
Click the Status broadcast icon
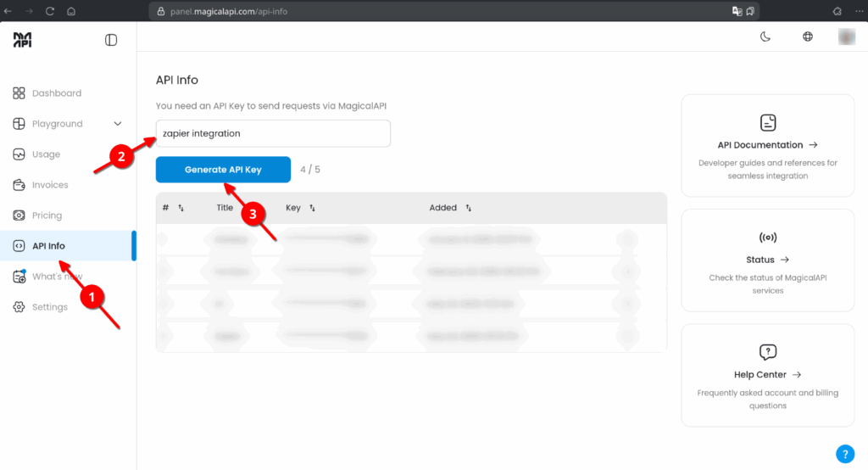(768, 238)
